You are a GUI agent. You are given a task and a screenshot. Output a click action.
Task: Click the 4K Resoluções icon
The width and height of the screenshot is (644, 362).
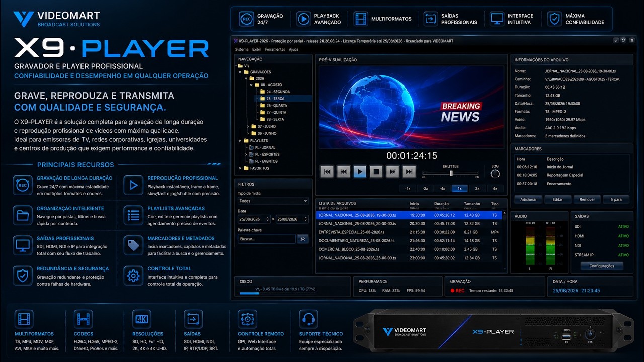coord(141,319)
